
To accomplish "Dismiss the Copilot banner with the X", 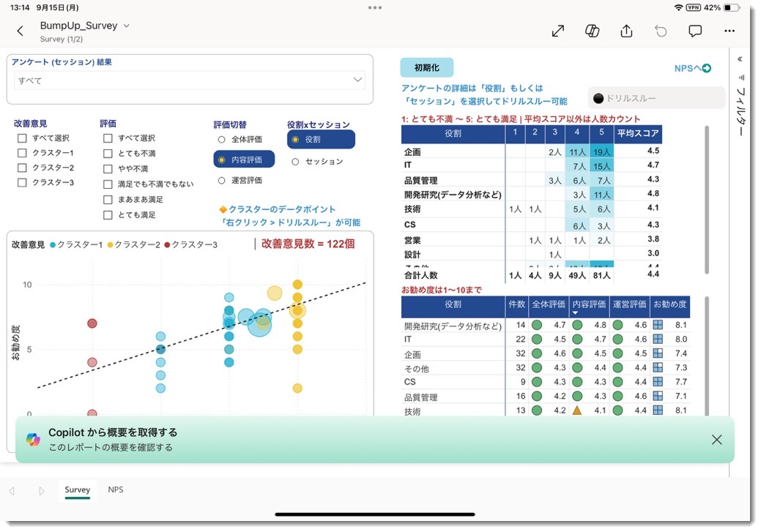I will (x=716, y=439).
